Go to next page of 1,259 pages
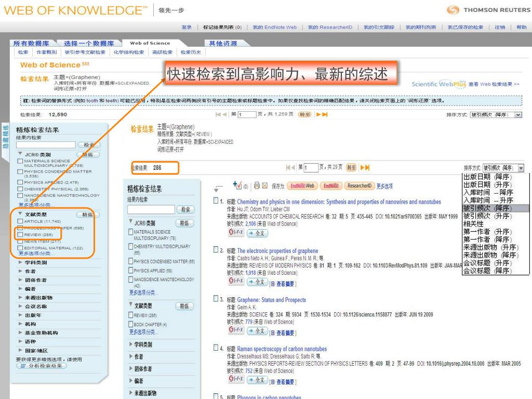 (x=318, y=115)
